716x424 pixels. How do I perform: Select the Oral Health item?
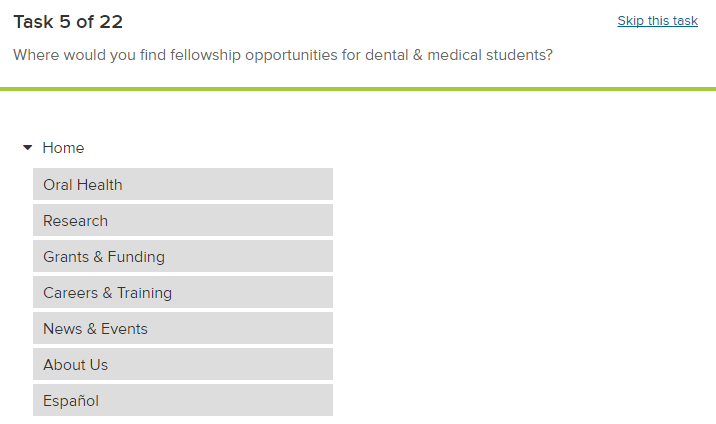click(182, 185)
